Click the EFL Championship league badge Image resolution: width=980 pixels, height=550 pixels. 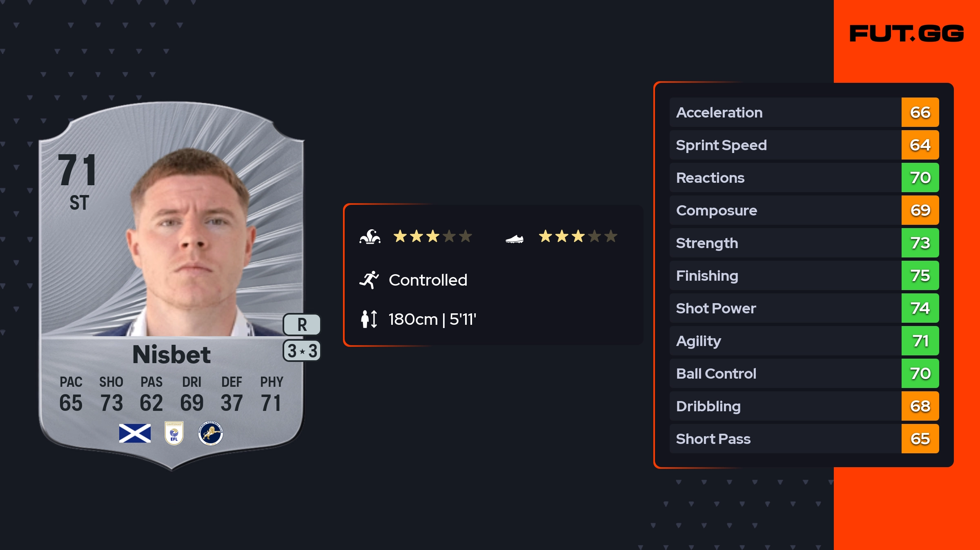coord(174,433)
